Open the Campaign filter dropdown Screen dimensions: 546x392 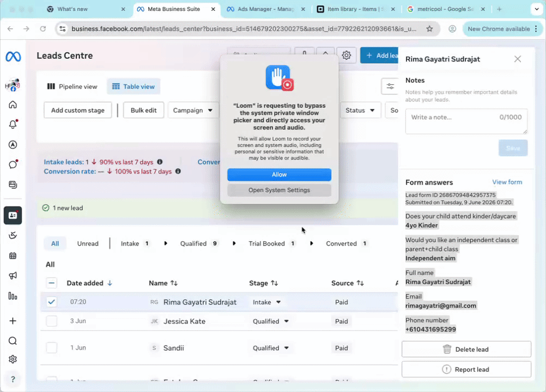192,111
